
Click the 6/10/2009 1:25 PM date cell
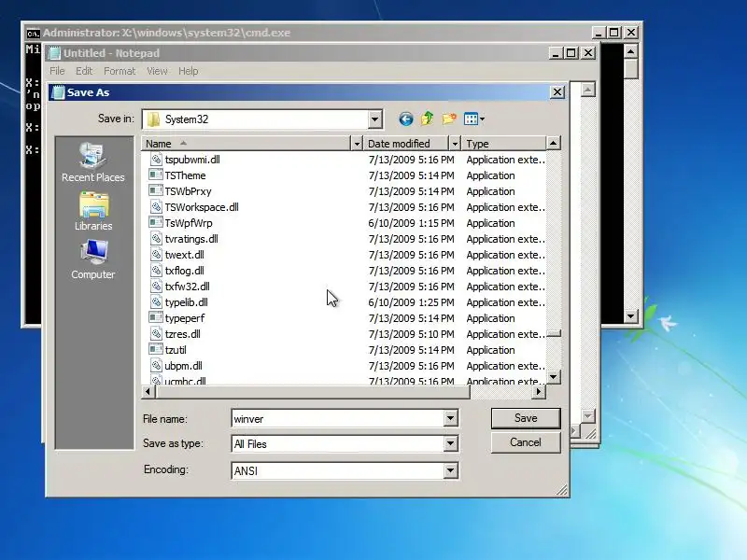(411, 302)
